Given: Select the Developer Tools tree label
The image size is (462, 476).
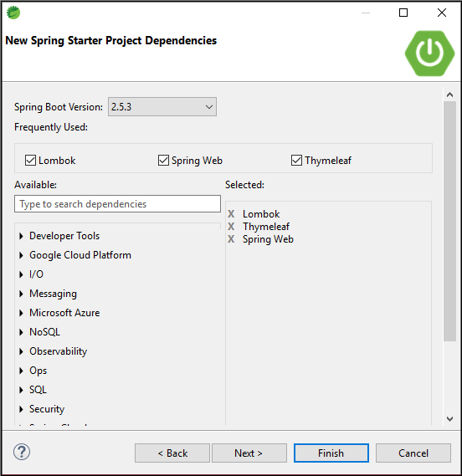Looking at the screenshot, I should (64, 236).
